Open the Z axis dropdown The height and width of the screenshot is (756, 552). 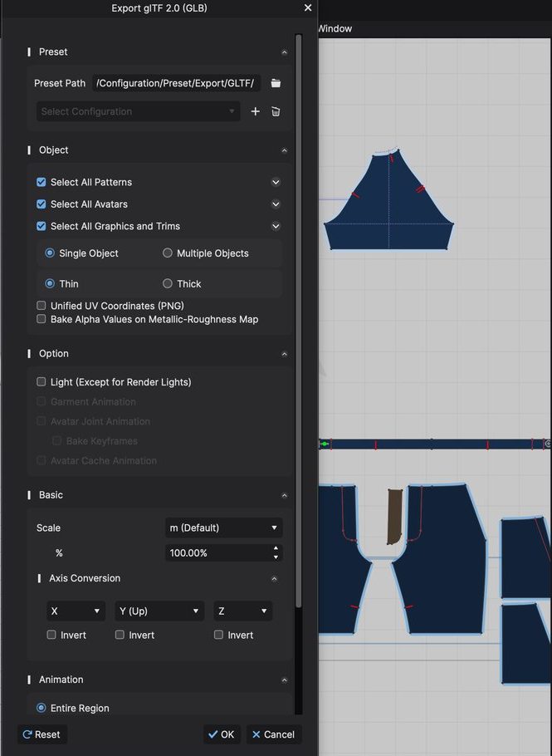tap(242, 611)
